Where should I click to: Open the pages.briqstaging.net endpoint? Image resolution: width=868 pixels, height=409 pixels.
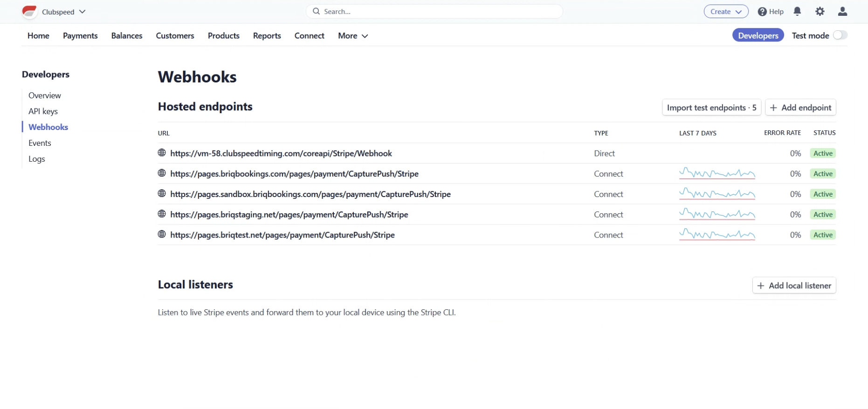[289, 215]
